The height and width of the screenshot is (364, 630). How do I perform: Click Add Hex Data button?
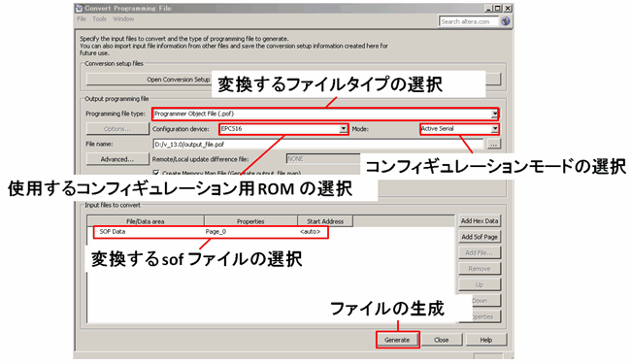[x=480, y=221]
